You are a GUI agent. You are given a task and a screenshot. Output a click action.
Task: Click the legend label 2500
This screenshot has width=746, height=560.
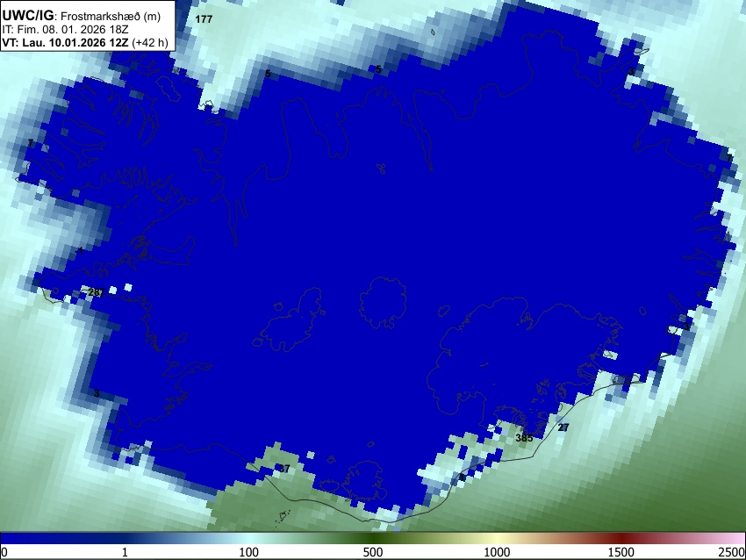(x=732, y=552)
